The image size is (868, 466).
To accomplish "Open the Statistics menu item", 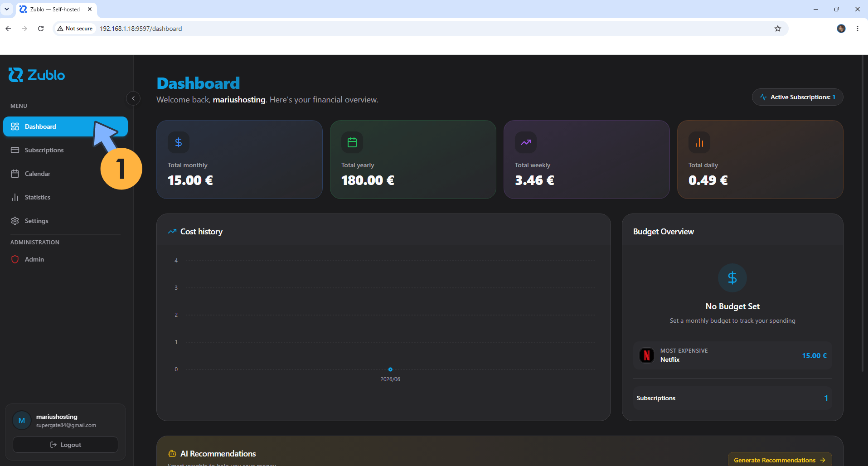I will pos(65,197).
